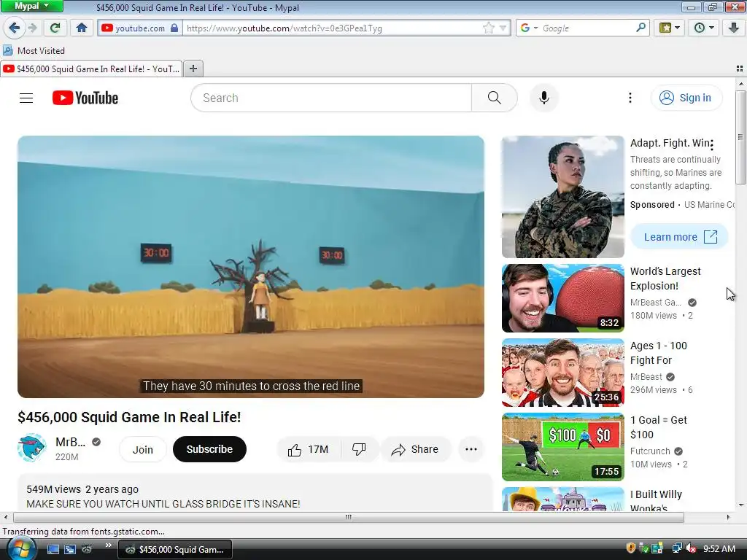747x560 pixels.
Task: Click the taskbar clock 9:52 AM
Action: tap(719, 548)
